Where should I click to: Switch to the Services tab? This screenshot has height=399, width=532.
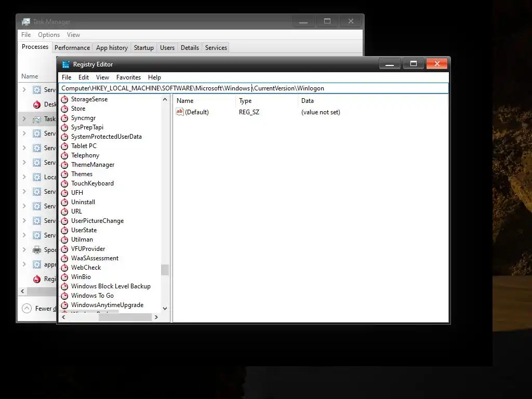[216, 47]
